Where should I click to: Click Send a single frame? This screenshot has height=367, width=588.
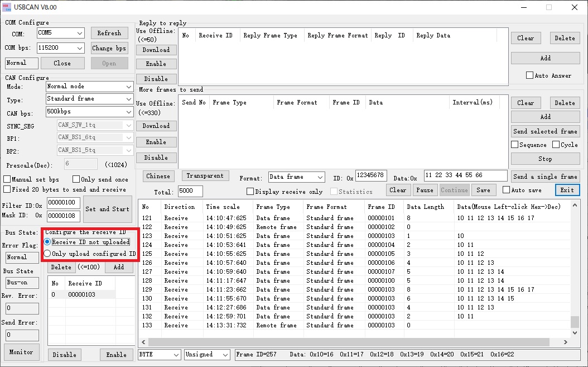tap(545, 176)
